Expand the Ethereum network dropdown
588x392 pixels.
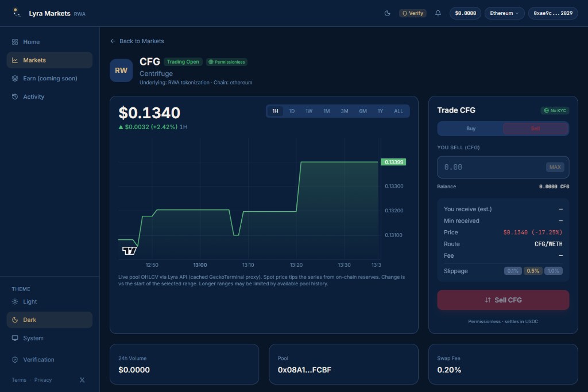pyautogui.click(x=504, y=13)
